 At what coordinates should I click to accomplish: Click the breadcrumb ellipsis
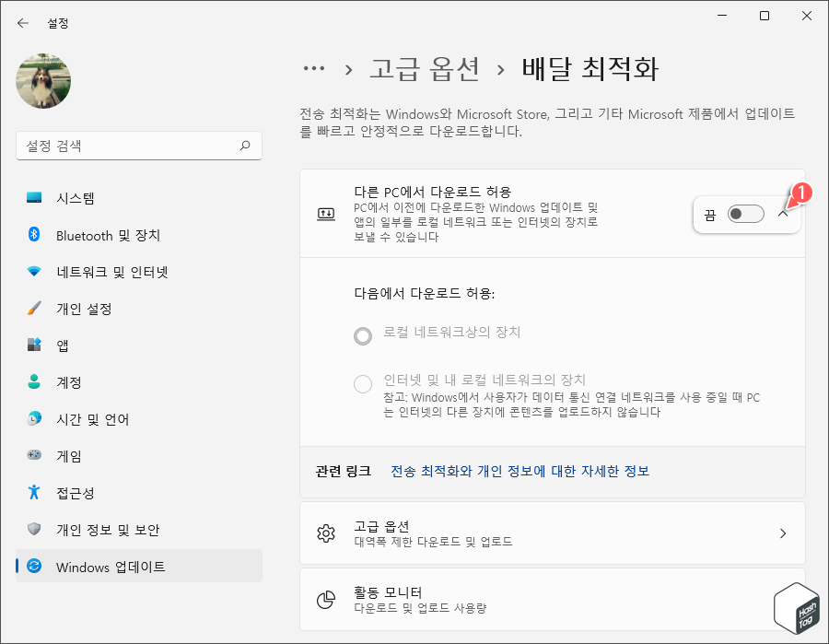pyautogui.click(x=314, y=68)
